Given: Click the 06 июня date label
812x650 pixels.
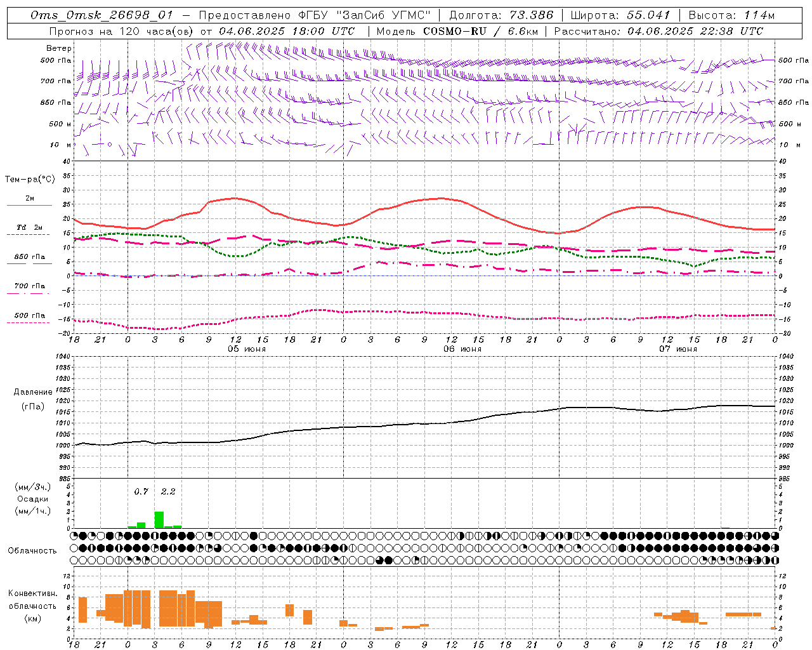Looking at the screenshot, I should (x=462, y=349).
